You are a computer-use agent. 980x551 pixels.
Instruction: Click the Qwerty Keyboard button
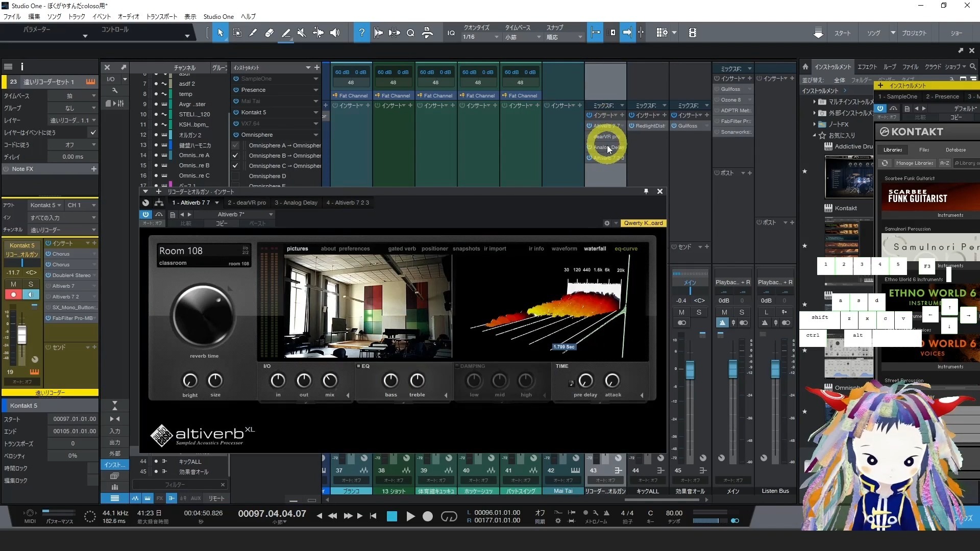(643, 223)
